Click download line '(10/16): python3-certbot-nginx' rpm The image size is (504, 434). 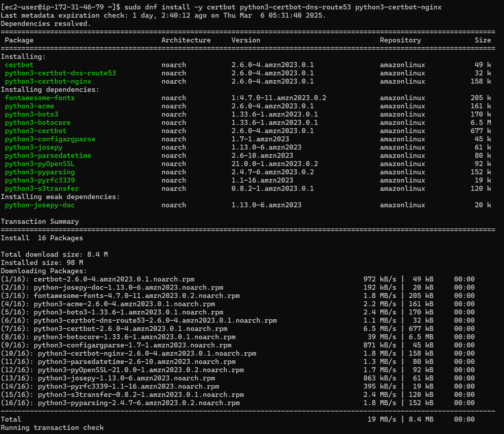[x=128, y=353]
